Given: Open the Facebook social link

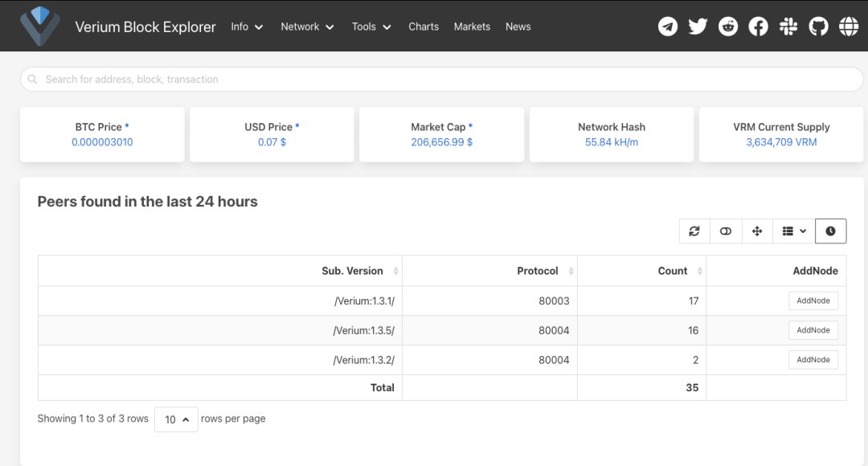Looking at the screenshot, I should pyautogui.click(x=758, y=26).
